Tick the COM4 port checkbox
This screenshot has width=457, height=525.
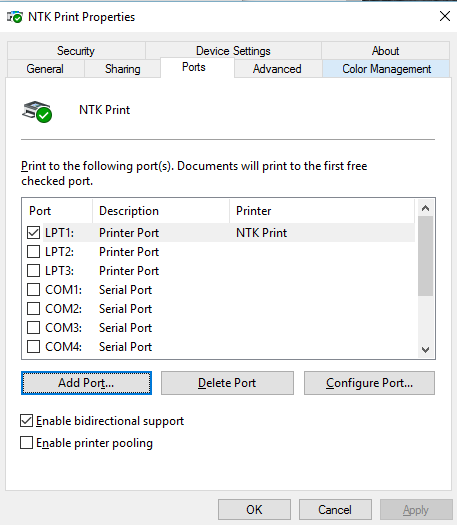pos(33,346)
